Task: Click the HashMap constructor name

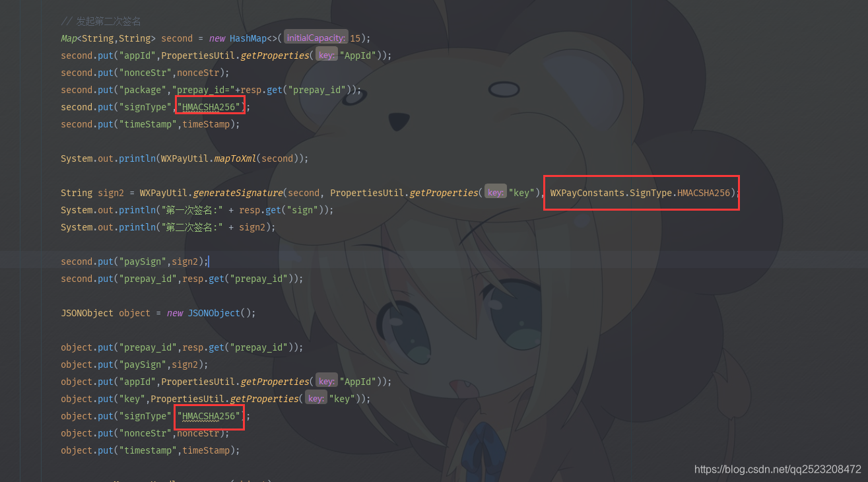Action: click(x=248, y=38)
